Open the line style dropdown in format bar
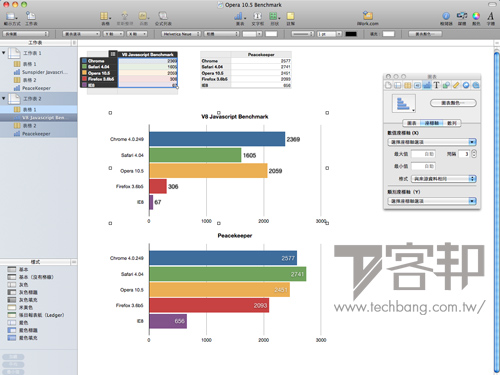 point(302,34)
